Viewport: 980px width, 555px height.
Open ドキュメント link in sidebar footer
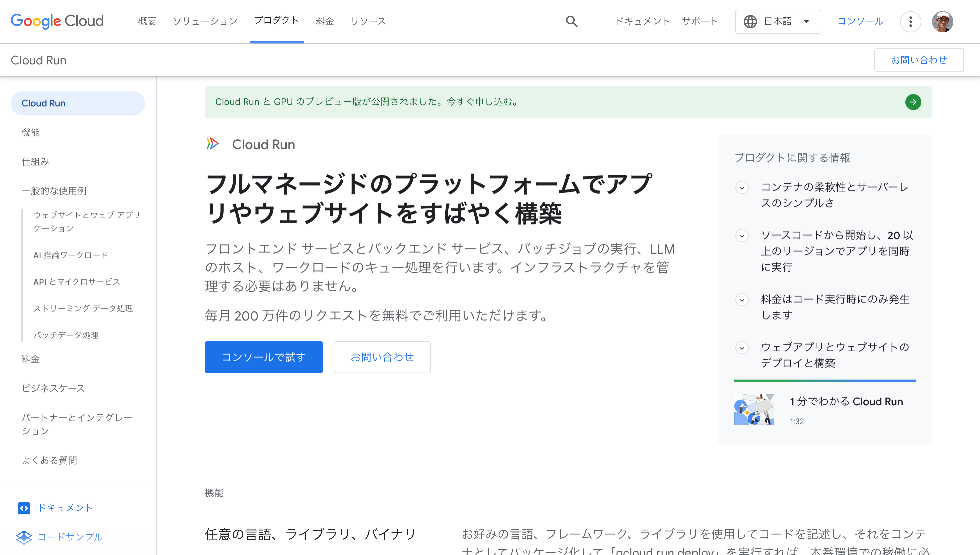point(65,508)
